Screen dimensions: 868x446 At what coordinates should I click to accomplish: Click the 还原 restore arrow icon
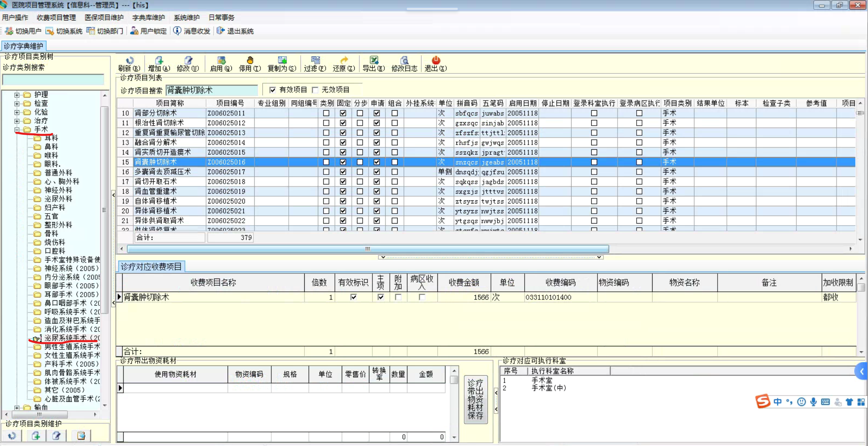(x=344, y=61)
